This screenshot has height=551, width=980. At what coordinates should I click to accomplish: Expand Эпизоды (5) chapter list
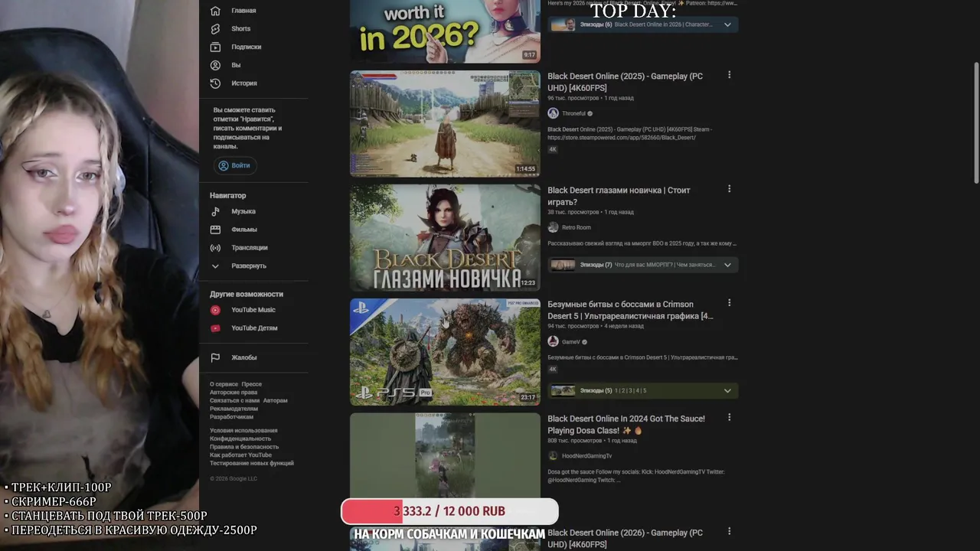(727, 390)
